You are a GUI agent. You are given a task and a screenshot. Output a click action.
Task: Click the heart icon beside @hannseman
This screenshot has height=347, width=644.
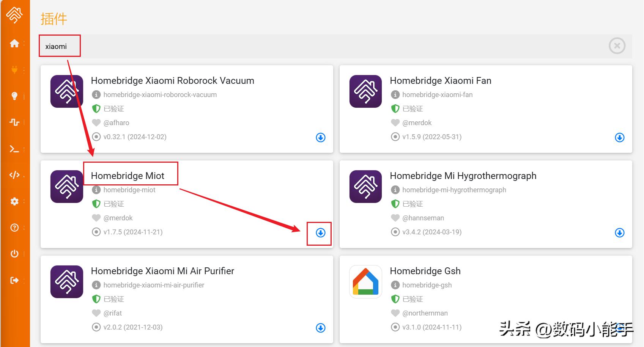tap(395, 218)
